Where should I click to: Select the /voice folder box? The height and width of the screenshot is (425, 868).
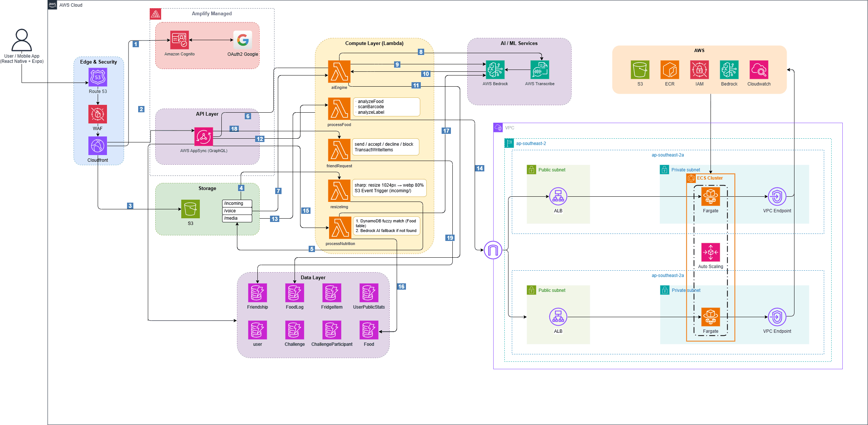237,211
